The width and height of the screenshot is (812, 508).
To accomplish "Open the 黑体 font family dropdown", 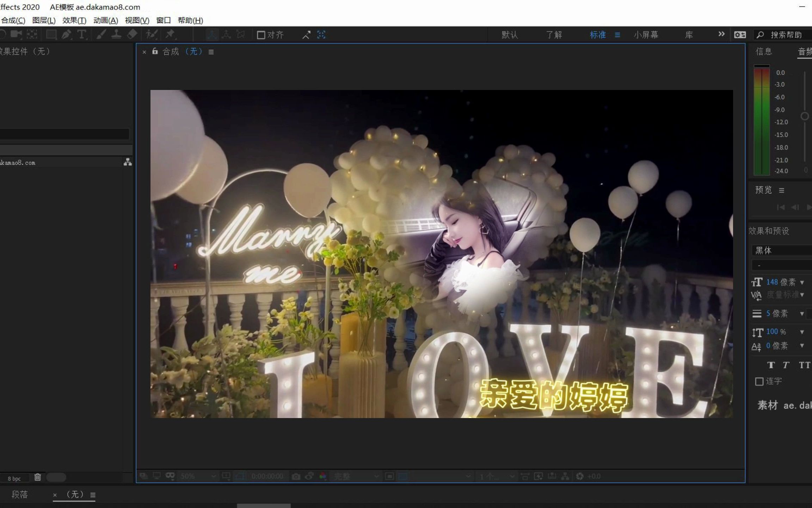I will 782,250.
